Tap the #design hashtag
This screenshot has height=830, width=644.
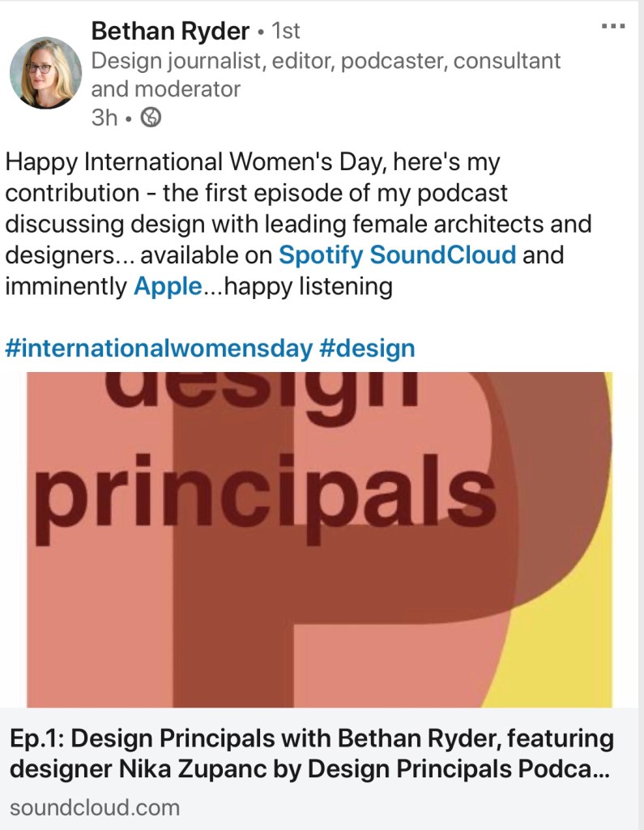(367, 349)
